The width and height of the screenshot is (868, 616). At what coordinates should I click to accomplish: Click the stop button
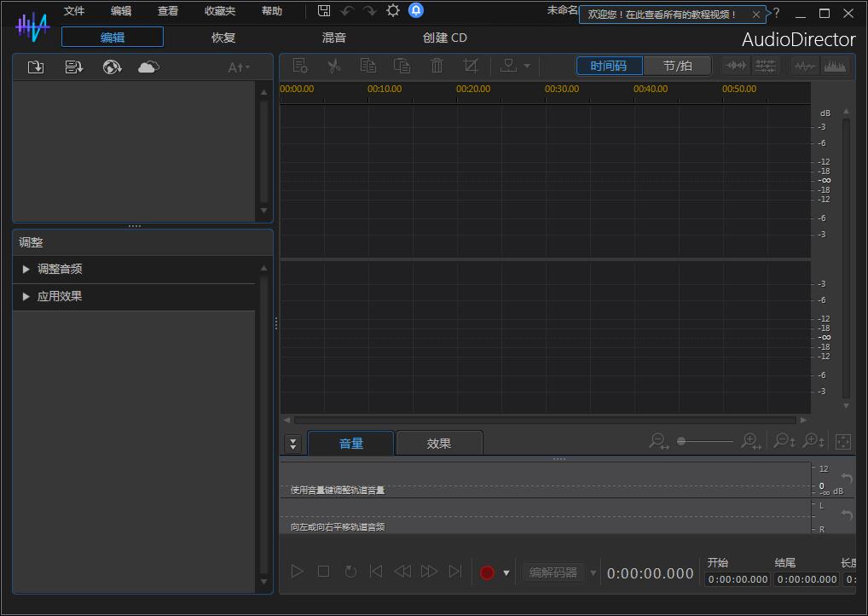323,571
